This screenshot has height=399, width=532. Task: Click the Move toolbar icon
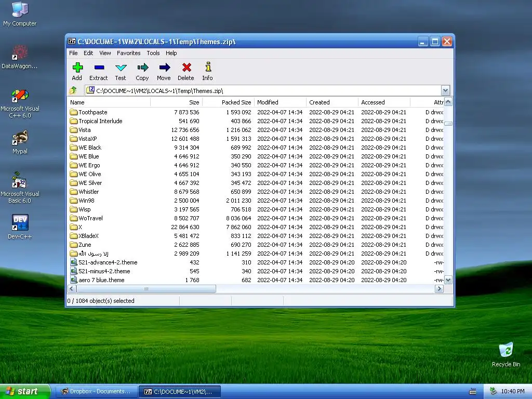click(x=164, y=68)
